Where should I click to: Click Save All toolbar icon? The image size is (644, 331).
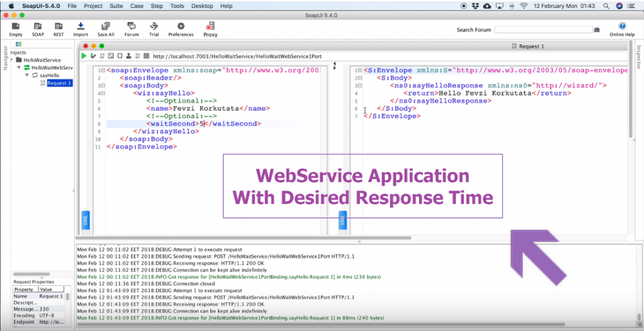[106, 30]
